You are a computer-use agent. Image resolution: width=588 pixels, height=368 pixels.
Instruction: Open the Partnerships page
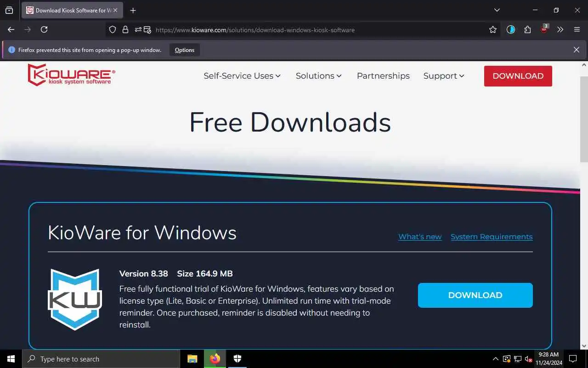click(x=383, y=76)
